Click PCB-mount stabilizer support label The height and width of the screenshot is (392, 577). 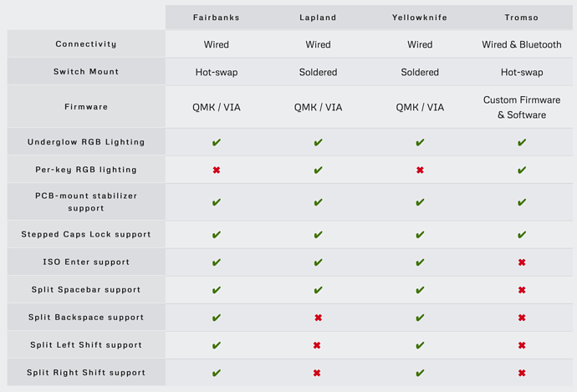pyautogui.click(x=86, y=202)
